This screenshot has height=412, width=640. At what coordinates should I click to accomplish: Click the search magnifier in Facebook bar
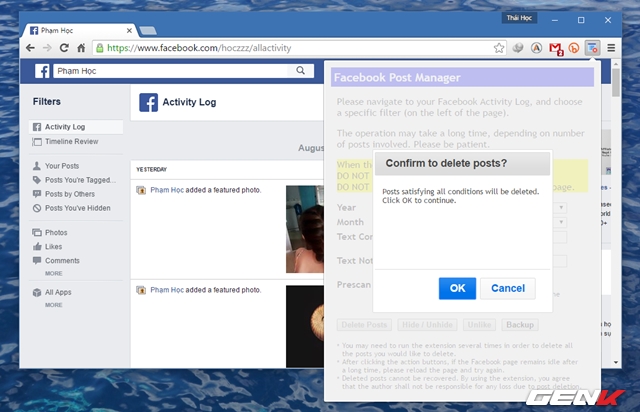(299, 71)
